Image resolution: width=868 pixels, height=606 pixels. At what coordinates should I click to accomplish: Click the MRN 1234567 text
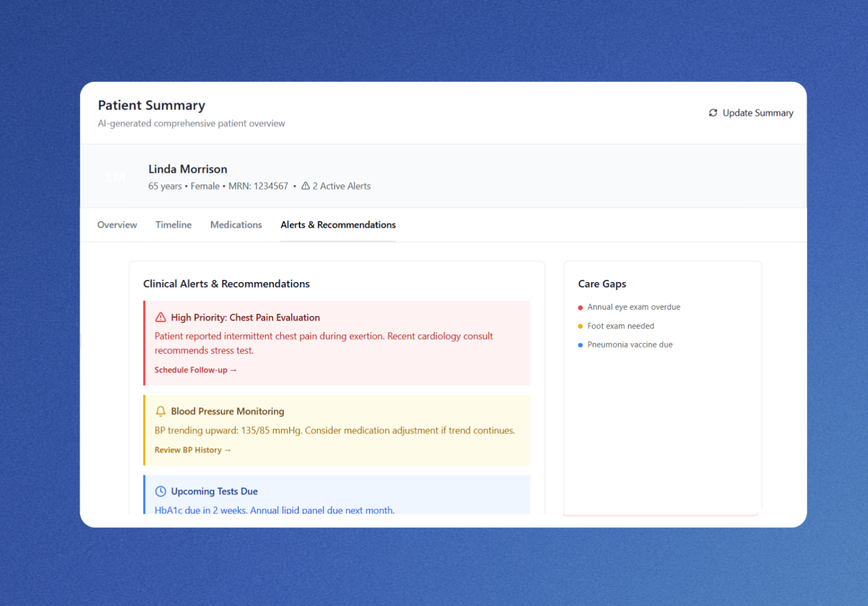tap(259, 185)
